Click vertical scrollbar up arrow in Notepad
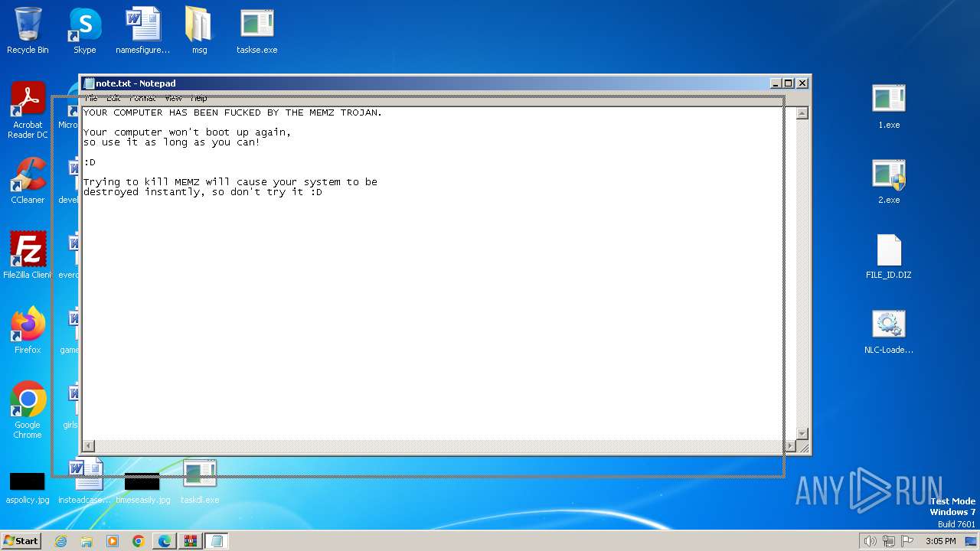 (x=802, y=113)
